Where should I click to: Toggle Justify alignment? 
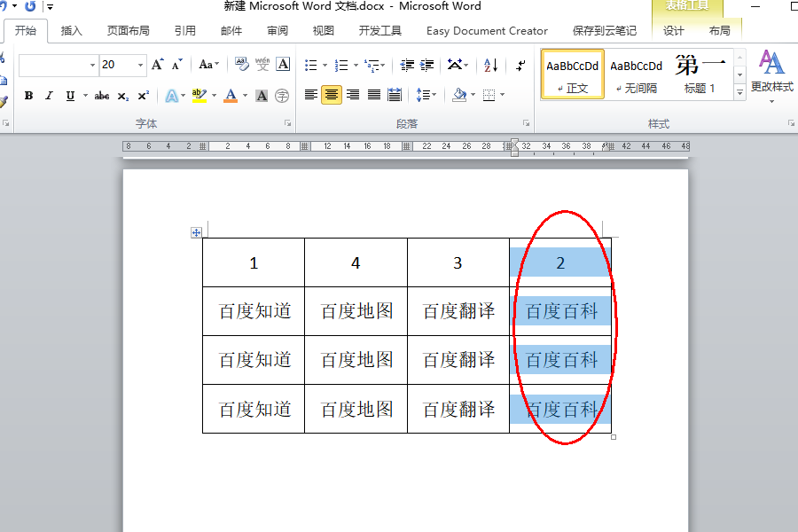coord(373,95)
